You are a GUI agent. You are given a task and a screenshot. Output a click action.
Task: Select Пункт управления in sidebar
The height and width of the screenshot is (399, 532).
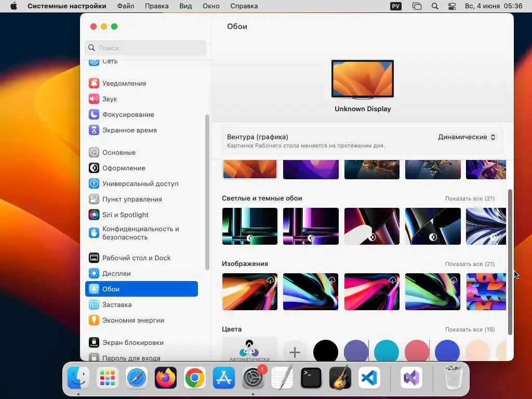(x=141, y=199)
